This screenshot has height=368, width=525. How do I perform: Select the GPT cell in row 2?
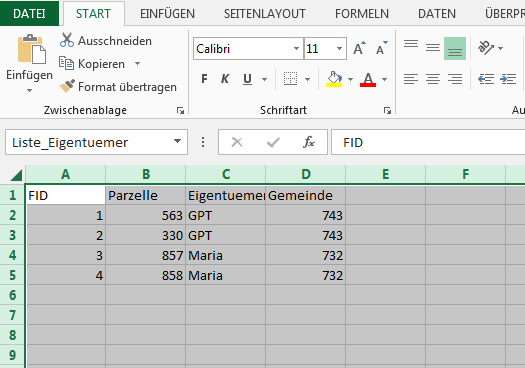click(x=226, y=215)
